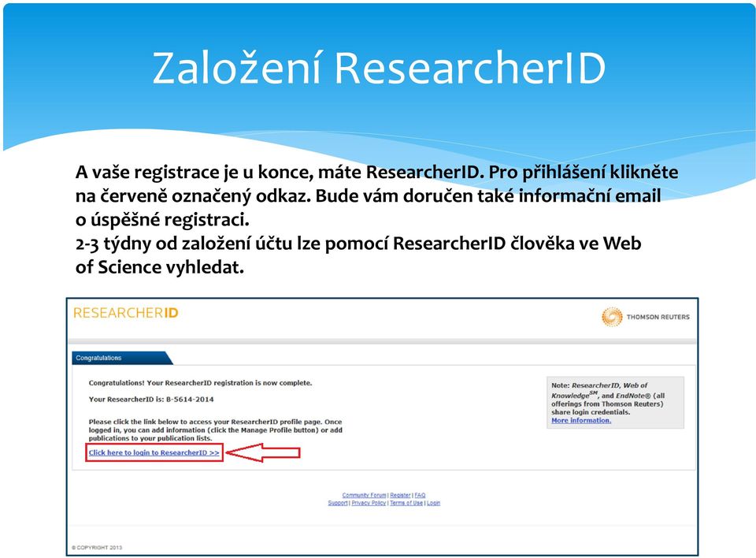Click the Login footer link
756x558 pixels.
[x=433, y=503]
